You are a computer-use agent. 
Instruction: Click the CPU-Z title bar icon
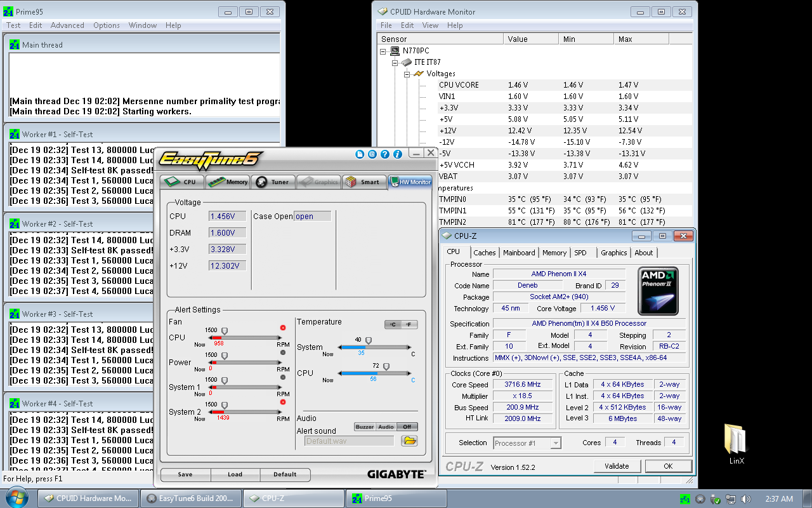point(447,236)
